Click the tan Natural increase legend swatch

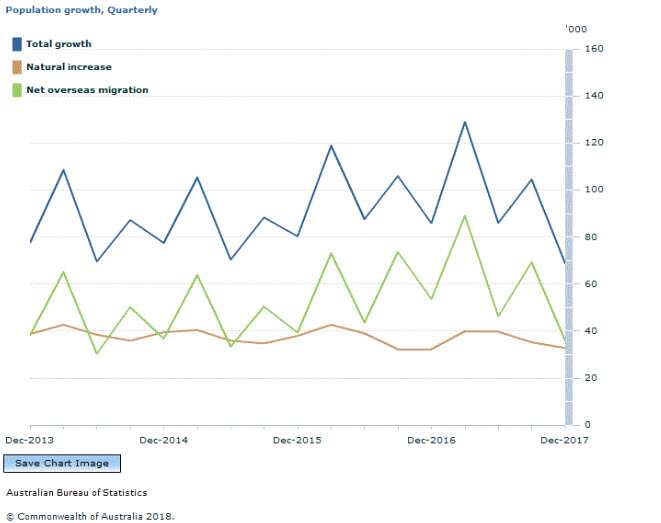17,67
